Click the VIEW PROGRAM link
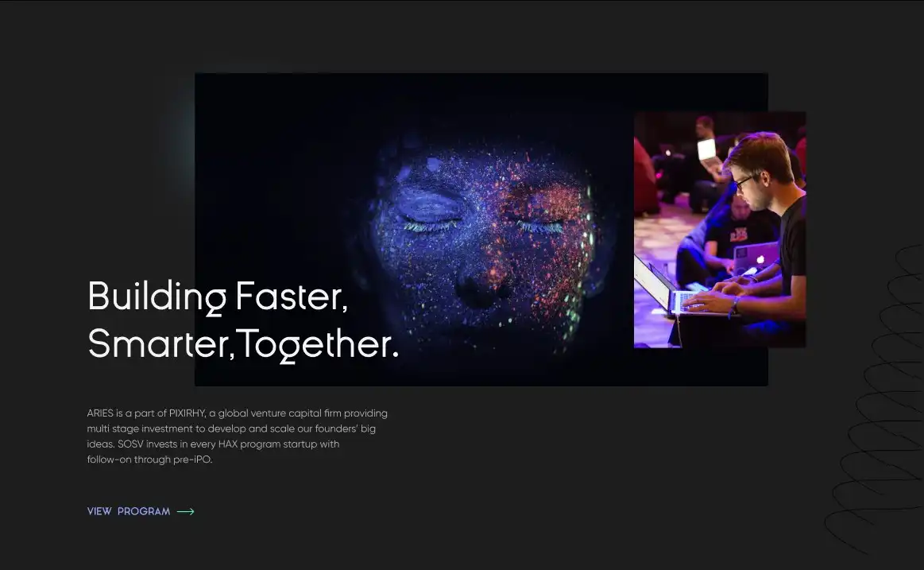 129,511
